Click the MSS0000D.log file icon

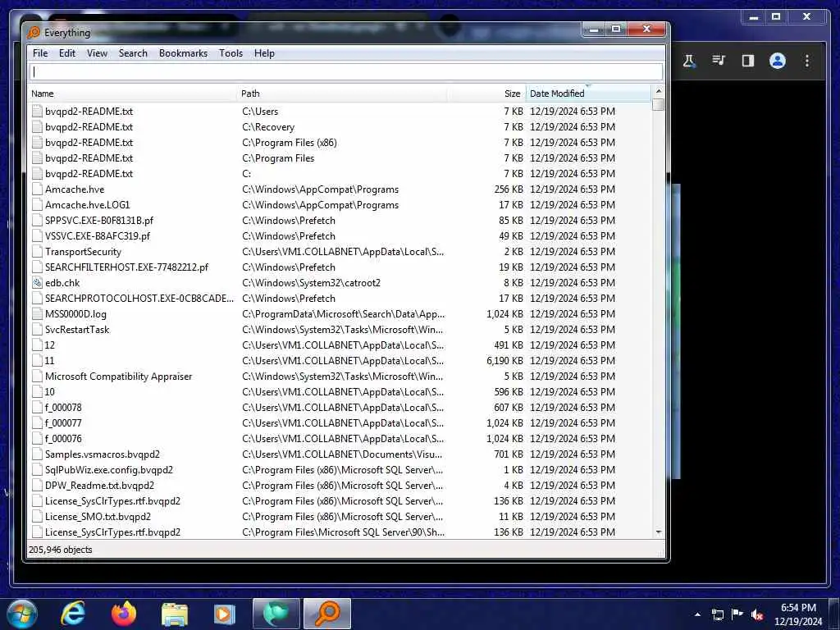tap(37, 314)
